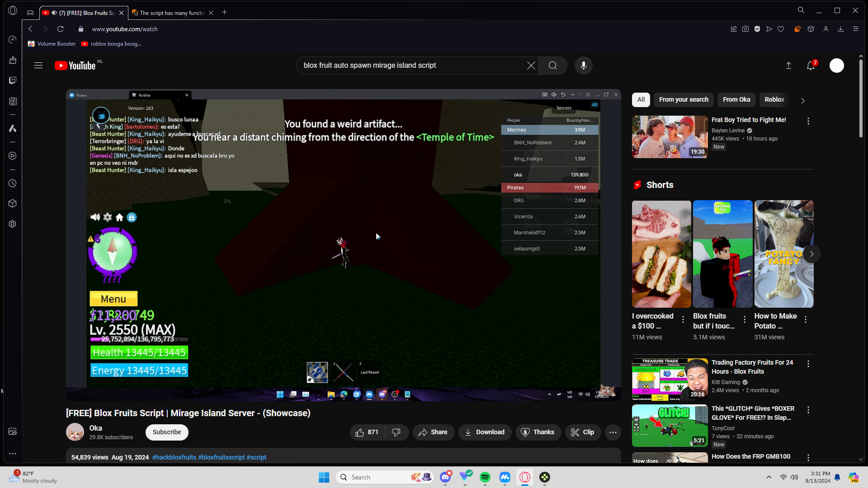The image size is (868, 488).
Task: Reload the page in the browser
Action: coord(60,29)
